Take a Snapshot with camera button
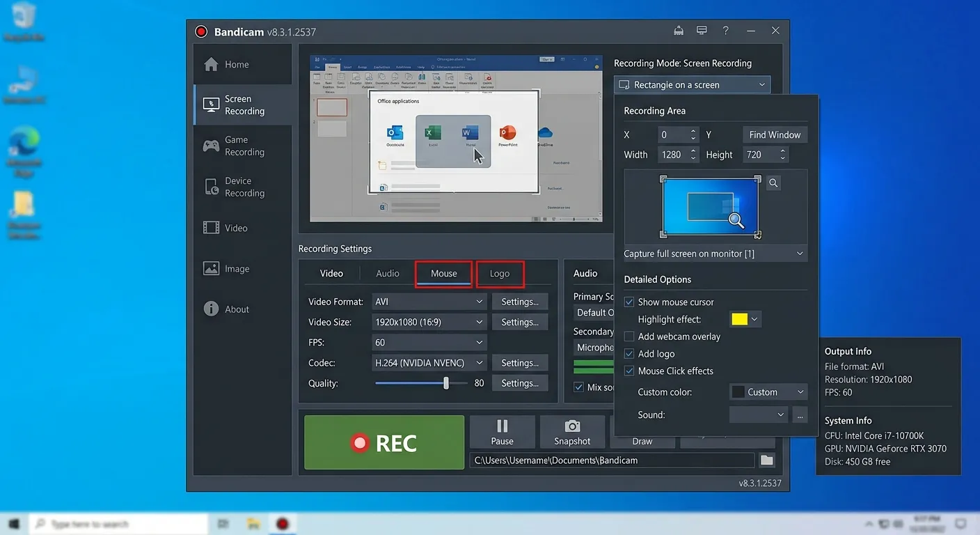Image resolution: width=980 pixels, height=535 pixels. click(x=572, y=432)
